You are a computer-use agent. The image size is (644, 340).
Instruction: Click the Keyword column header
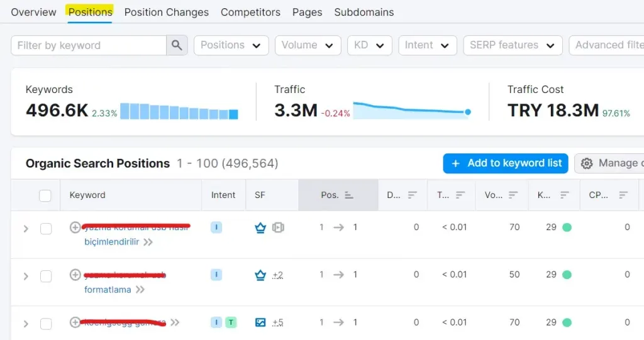87,195
